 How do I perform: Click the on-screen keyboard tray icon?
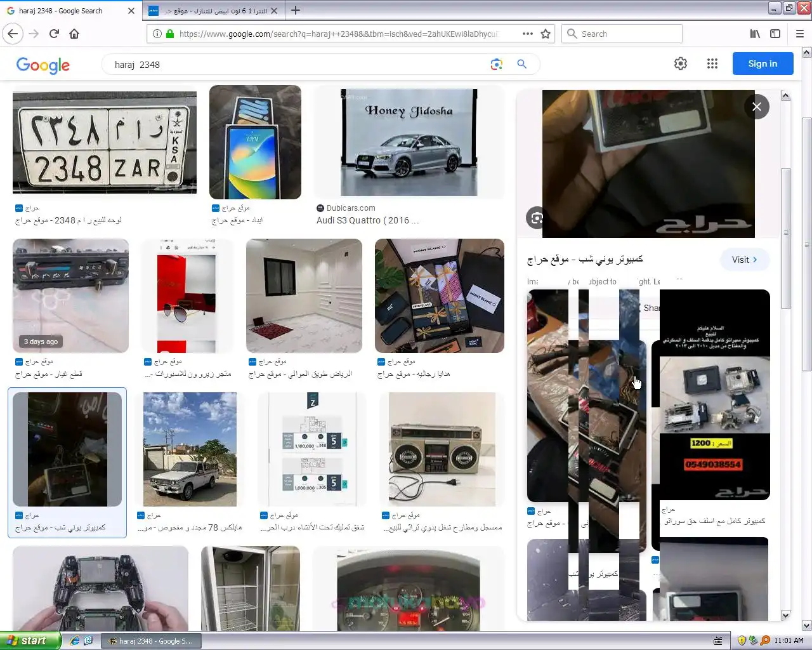click(717, 640)
